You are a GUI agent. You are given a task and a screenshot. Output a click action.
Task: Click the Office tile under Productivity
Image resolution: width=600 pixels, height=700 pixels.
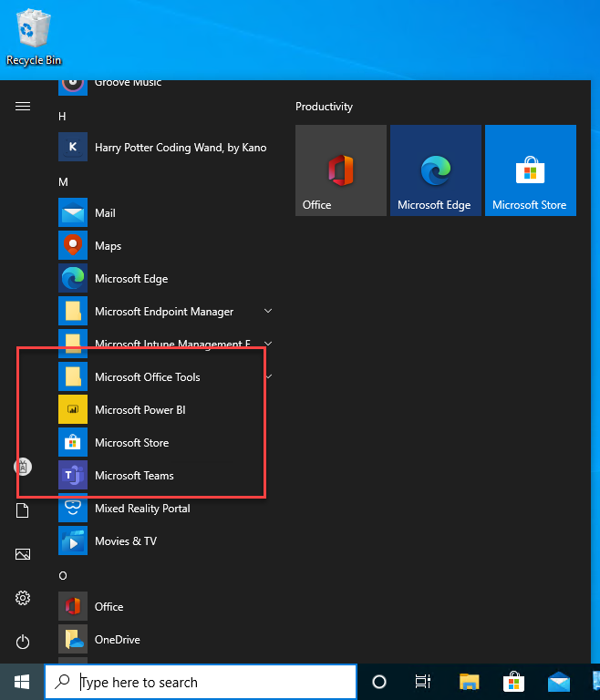pos(341,170)
